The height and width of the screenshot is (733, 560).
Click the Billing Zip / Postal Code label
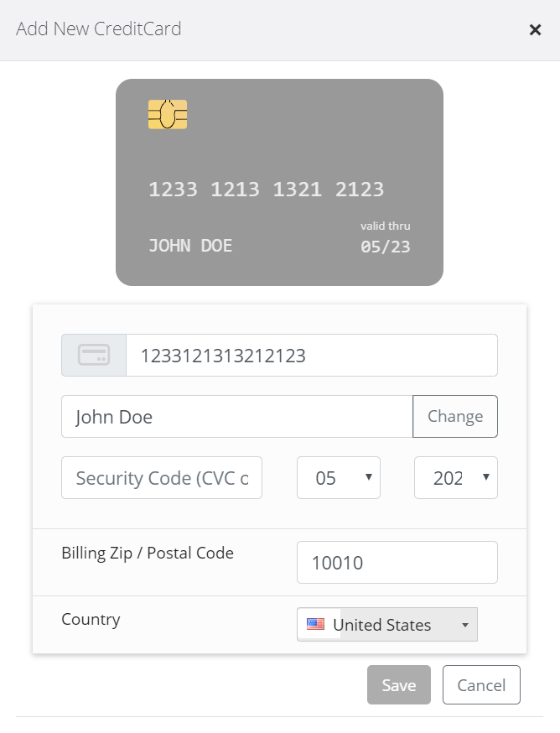148,554
